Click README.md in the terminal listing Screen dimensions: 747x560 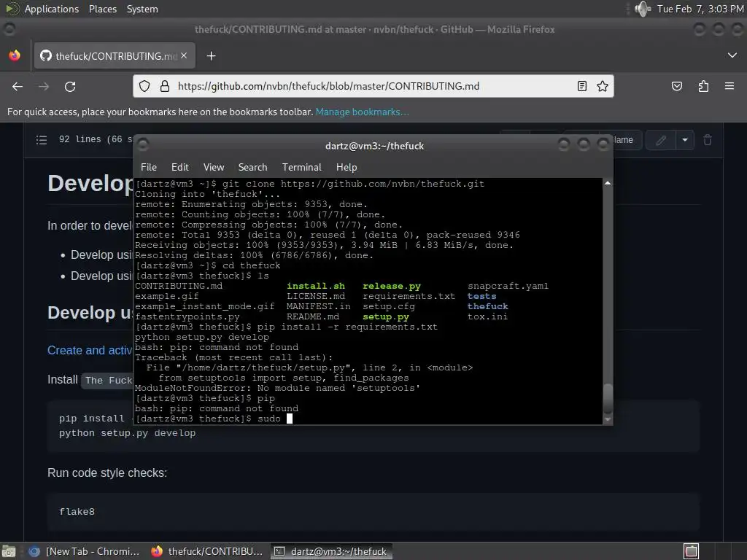(312, 316)
